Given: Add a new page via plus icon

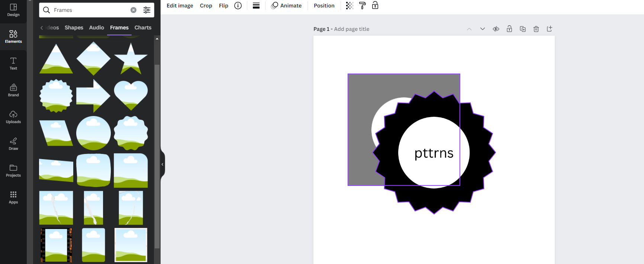Looking at the screenshot, I should [x=550, y=29].
